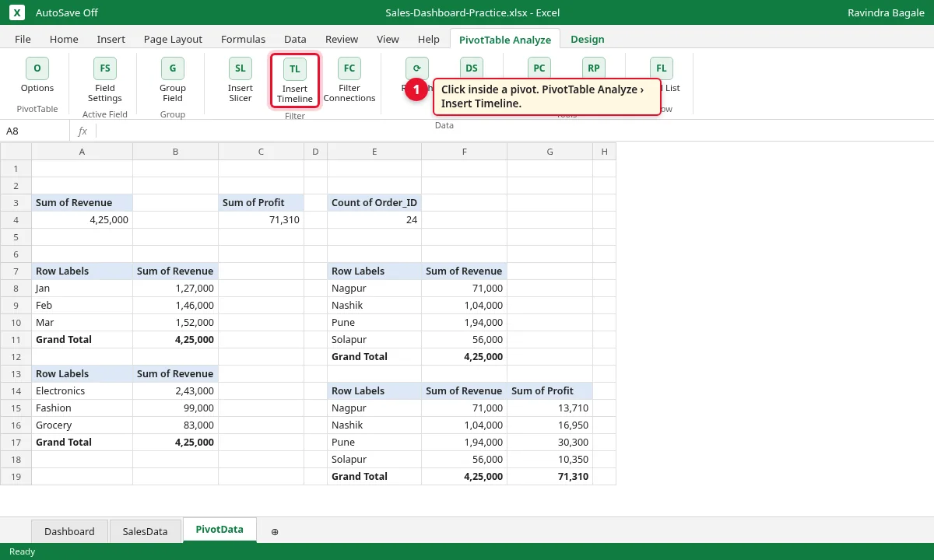934x560 pixels.
Task: Click the fx insert function icon
Action: pyautogui.click(x=83, y=131)
